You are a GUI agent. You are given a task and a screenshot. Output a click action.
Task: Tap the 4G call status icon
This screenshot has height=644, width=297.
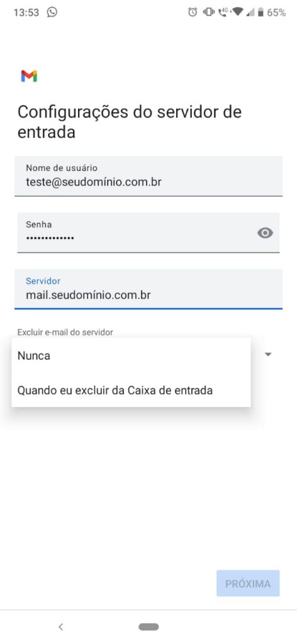223,13
